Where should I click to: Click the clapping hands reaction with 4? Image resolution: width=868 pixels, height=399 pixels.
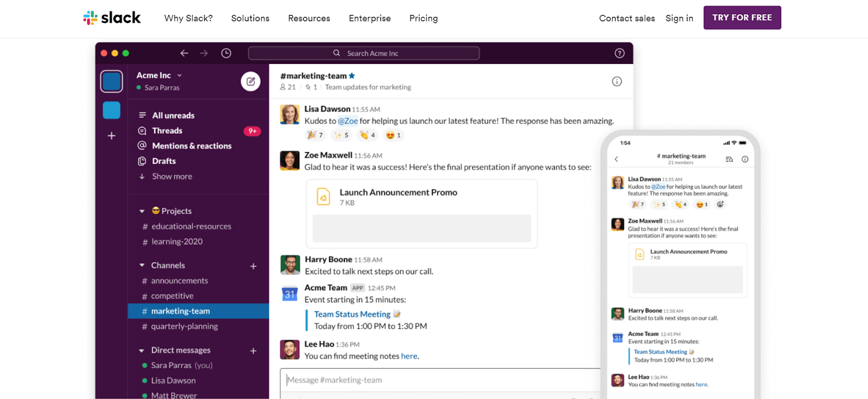(x=367, y=135)
